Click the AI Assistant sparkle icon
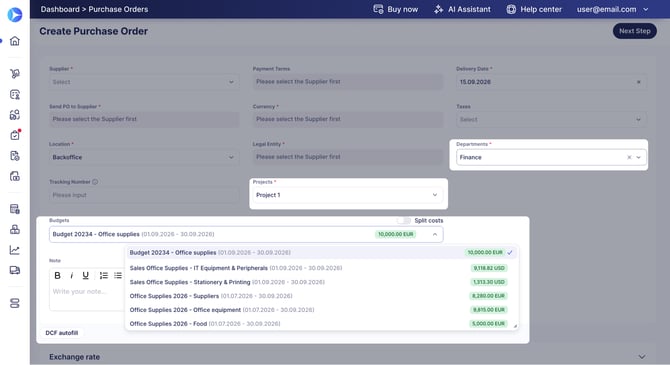 [x=438, y=9]
